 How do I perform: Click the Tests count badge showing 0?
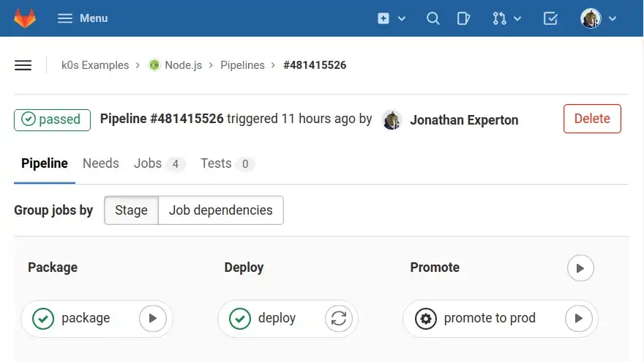[245, 163]
